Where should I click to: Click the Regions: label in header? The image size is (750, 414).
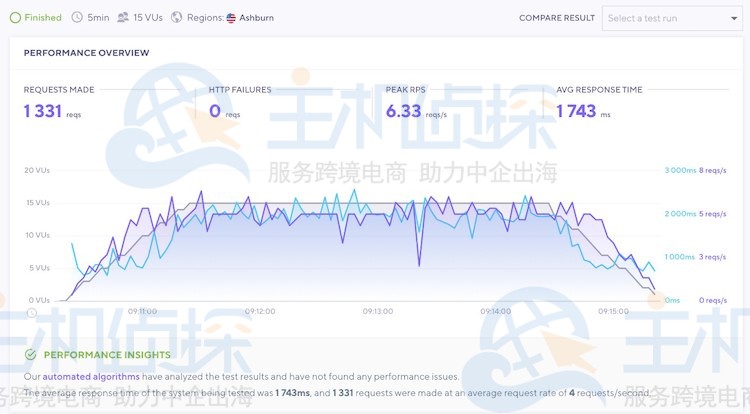pos(205,18)
